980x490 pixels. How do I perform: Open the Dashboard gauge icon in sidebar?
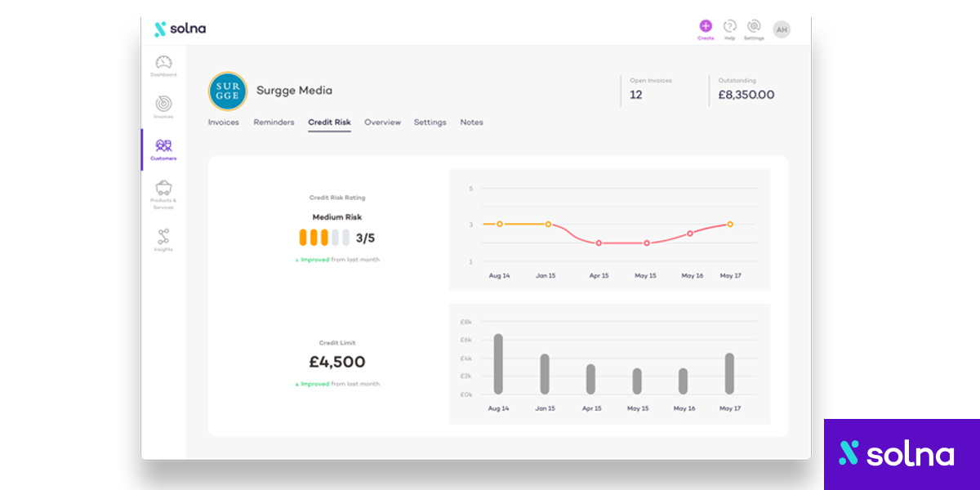[163, 63]
